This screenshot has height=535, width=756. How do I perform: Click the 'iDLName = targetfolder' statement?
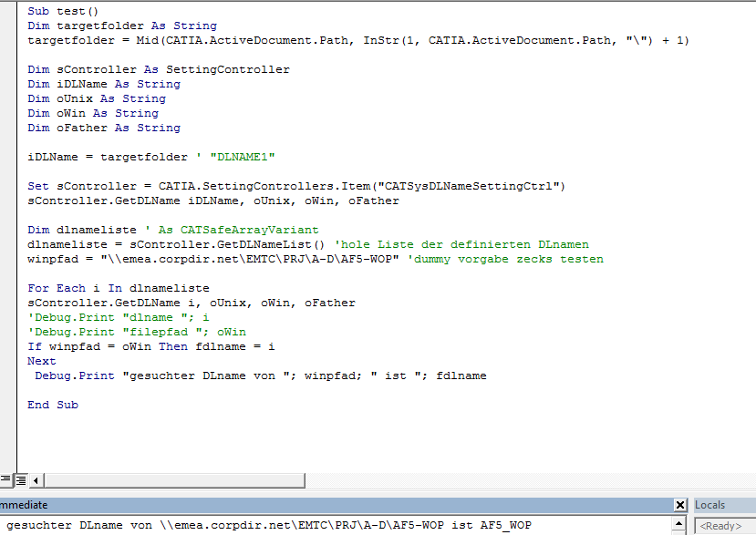click(x=108, y=157)
